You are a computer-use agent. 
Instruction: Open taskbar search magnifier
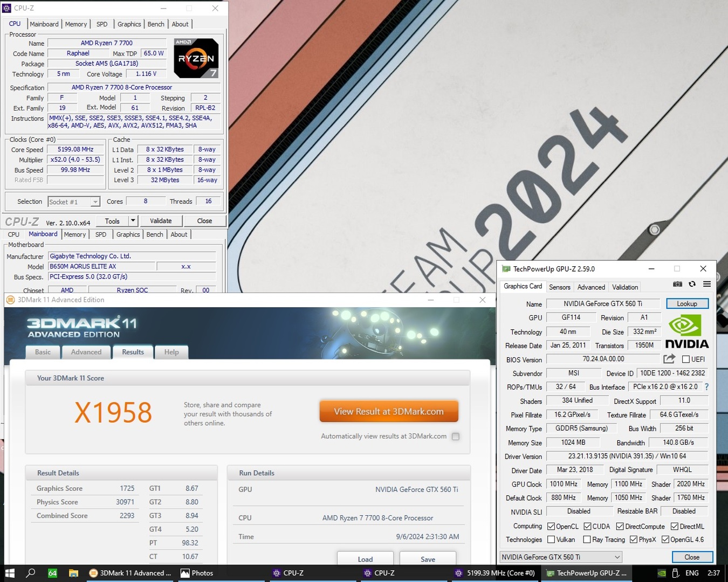click(x=31, y=573)
